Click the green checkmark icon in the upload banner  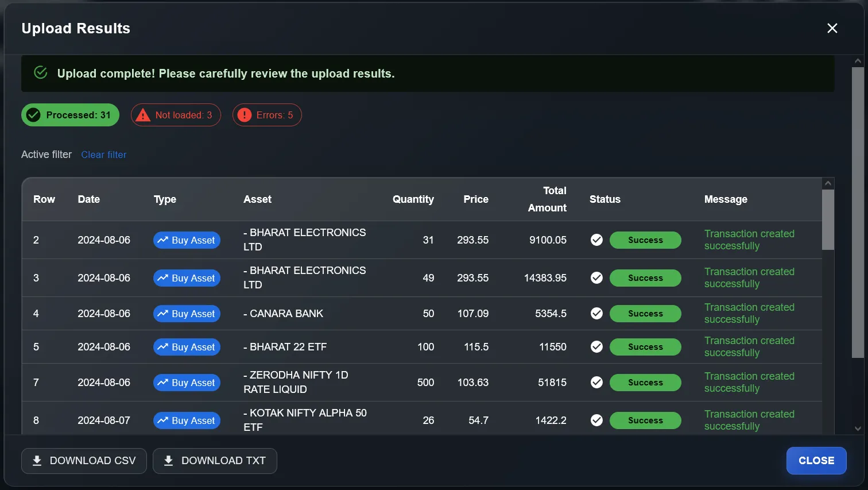pyautogui.click(x=40, y=73)
